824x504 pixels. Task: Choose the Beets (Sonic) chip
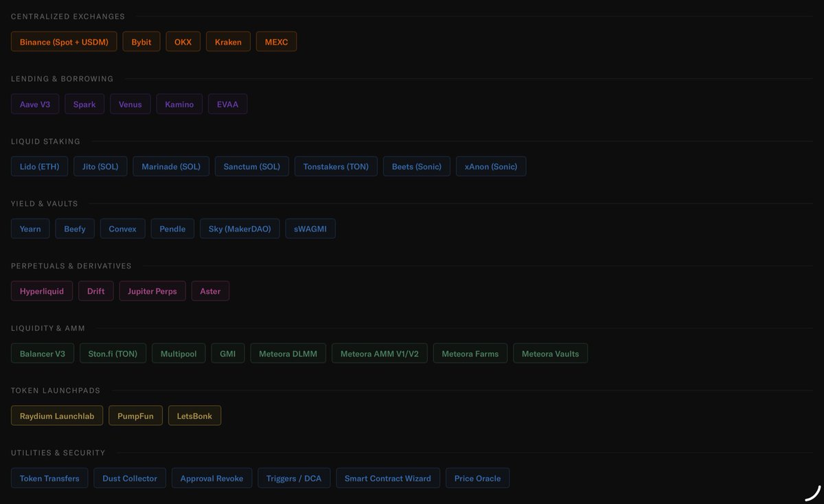[417, 166]
